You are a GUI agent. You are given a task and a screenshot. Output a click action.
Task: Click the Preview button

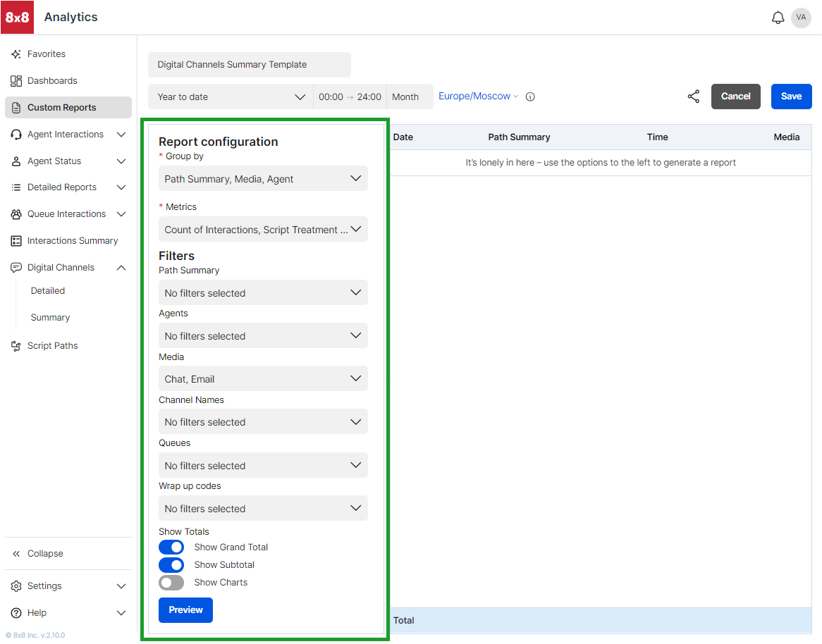tap(185, 610)
